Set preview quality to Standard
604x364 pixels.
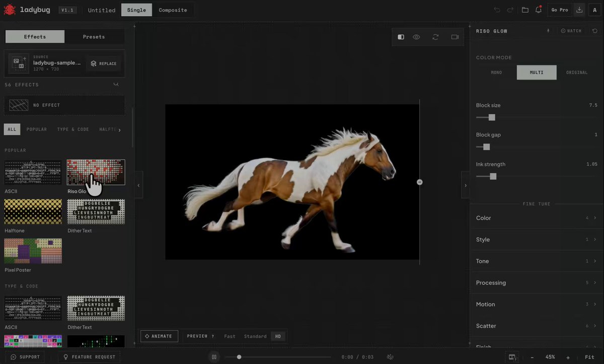(255, 336)
